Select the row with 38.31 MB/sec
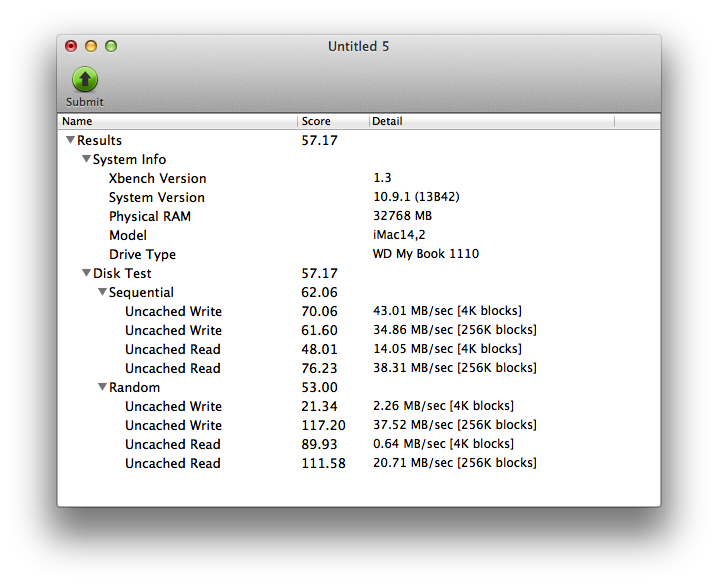This screenshot has width=718, height=586. (x=359, y=368)
